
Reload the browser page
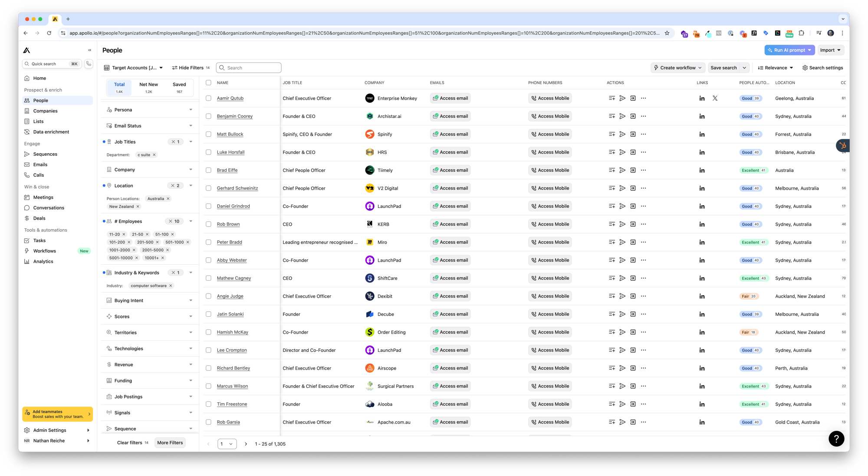(x=49, y=33)
